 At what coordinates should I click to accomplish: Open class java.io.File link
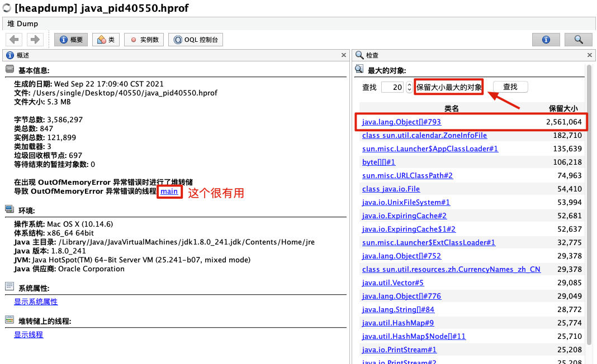pyautogui.click(x=391, y=189)
